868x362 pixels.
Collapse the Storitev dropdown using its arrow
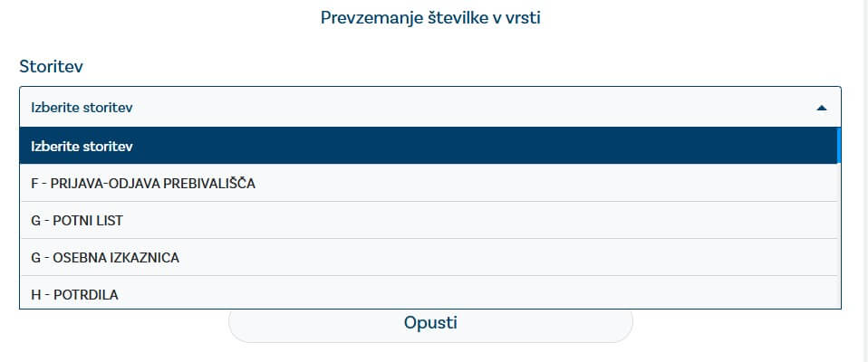point(821,108)
